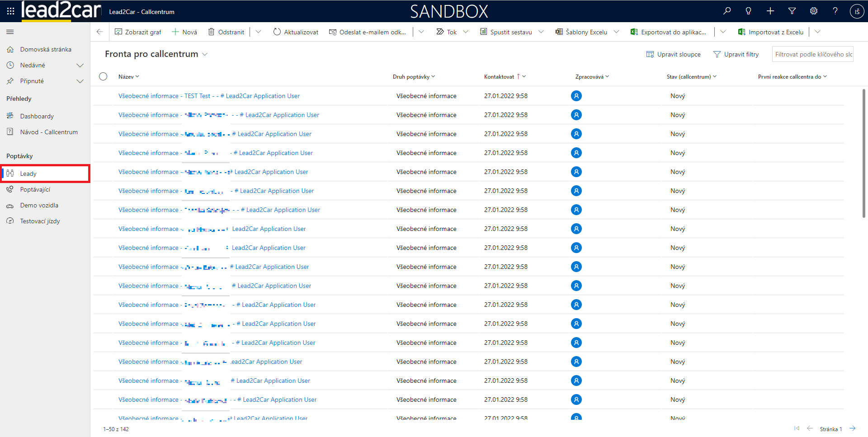This screenshot has height=437, width=868.
Task: Toggle the select-all rows circle checkbox
Action: coord(103,76)
